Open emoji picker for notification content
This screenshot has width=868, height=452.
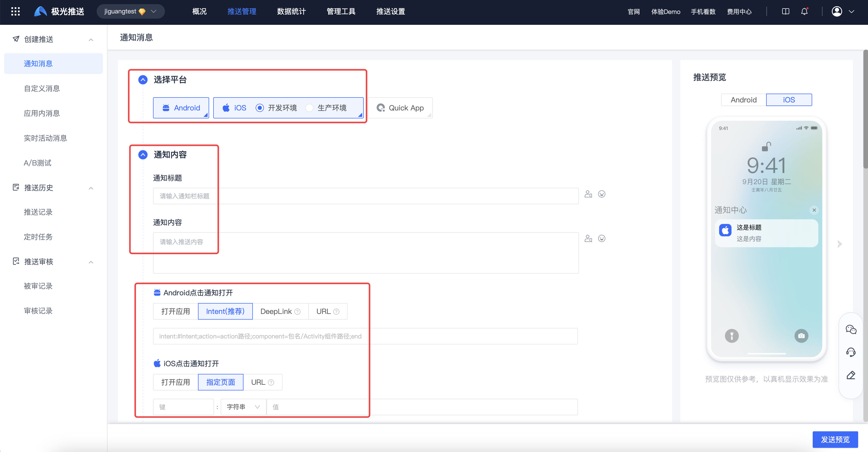point(601,239)
